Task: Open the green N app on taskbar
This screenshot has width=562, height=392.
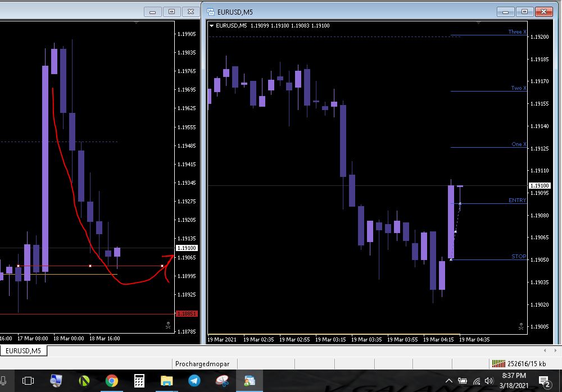Action: tap(84, 381)
